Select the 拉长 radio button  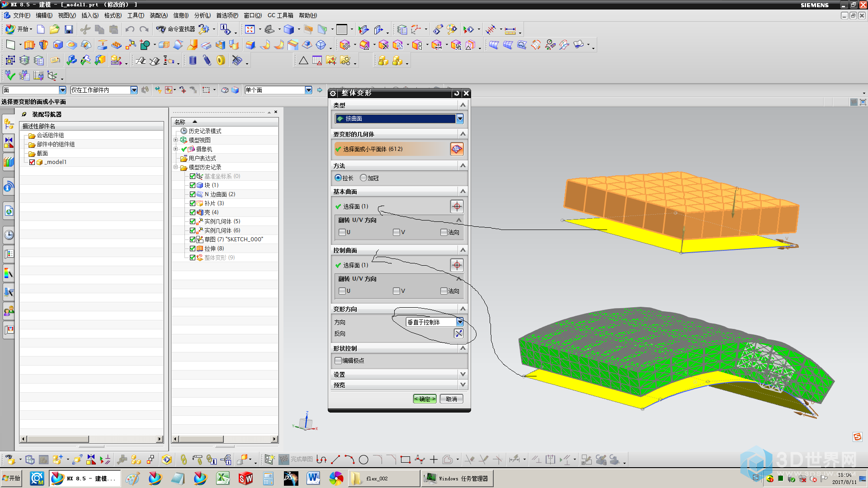(338, 178)
